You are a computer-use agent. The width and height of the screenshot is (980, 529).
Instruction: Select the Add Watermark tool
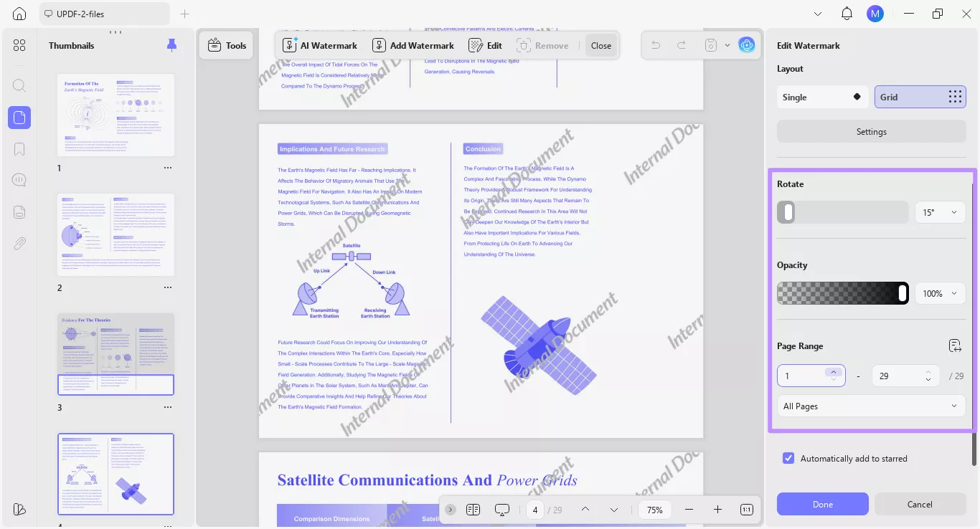click(x=413, y=45)
